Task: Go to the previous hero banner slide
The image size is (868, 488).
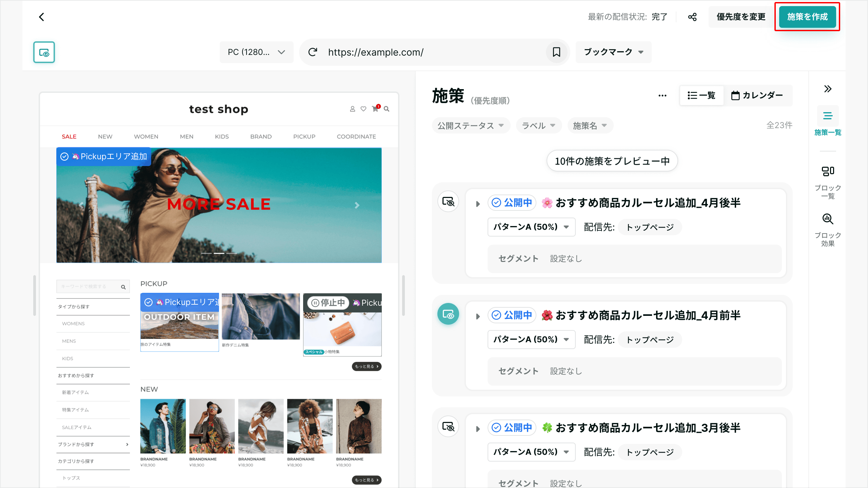Action: coord(81,205)
